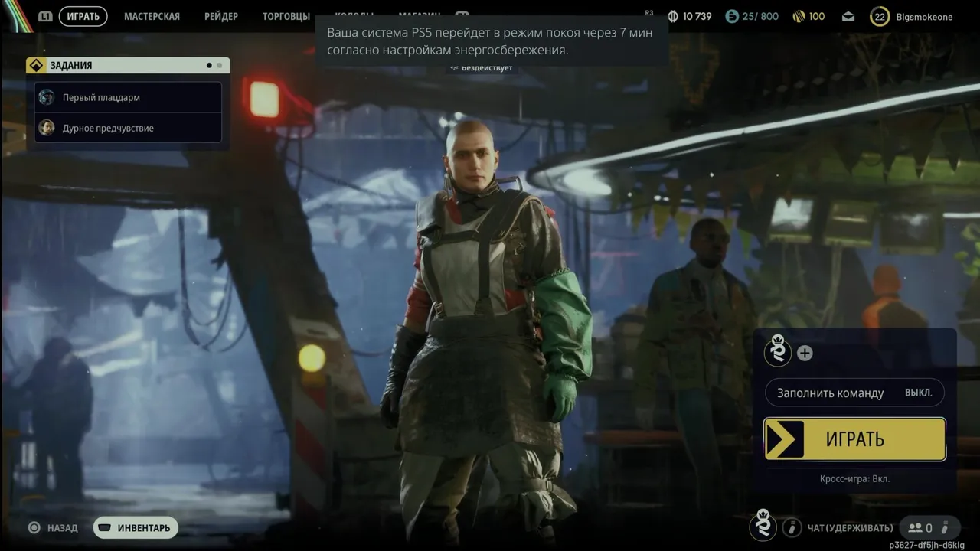Click the coin currency icon beside 10 739
This screenshot has height=551, width=980.
(673, 16)
